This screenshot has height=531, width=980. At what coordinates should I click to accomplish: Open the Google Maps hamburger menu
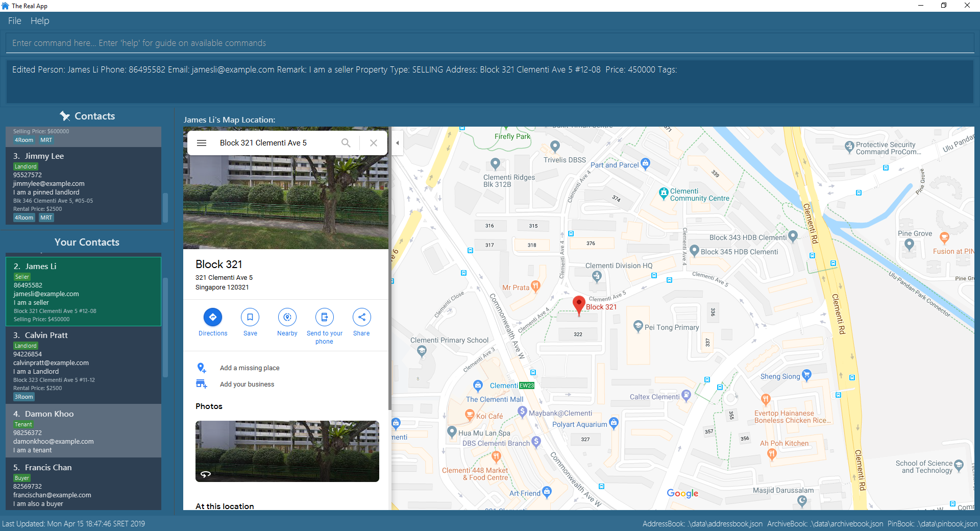(x=202, y=143)
